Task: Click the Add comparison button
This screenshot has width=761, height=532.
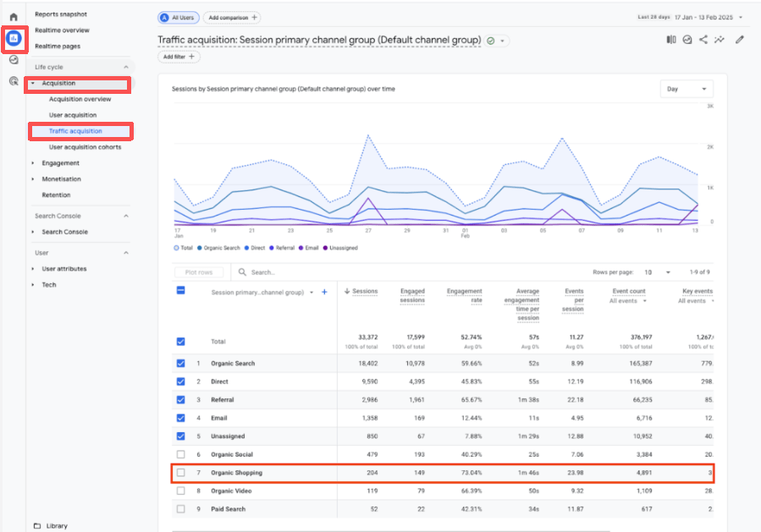Action: 231,17
